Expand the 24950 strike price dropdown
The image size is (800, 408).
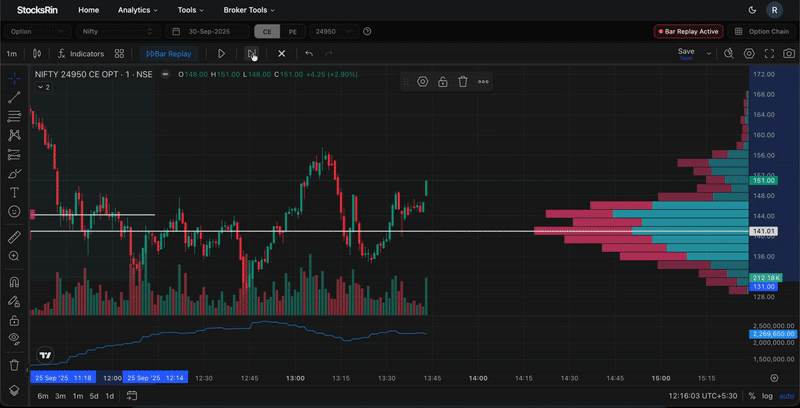tap(334, 32)
